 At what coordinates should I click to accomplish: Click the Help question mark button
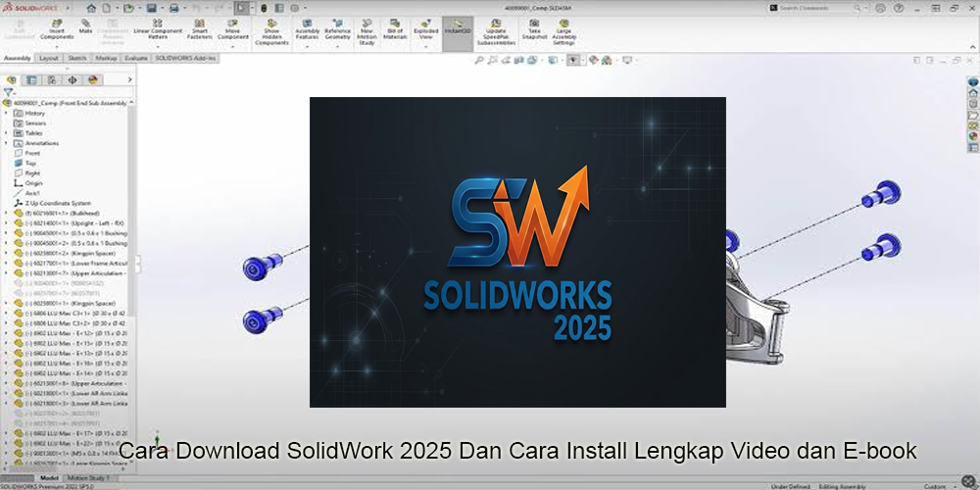pyautogui.click(x=898, y=8)
